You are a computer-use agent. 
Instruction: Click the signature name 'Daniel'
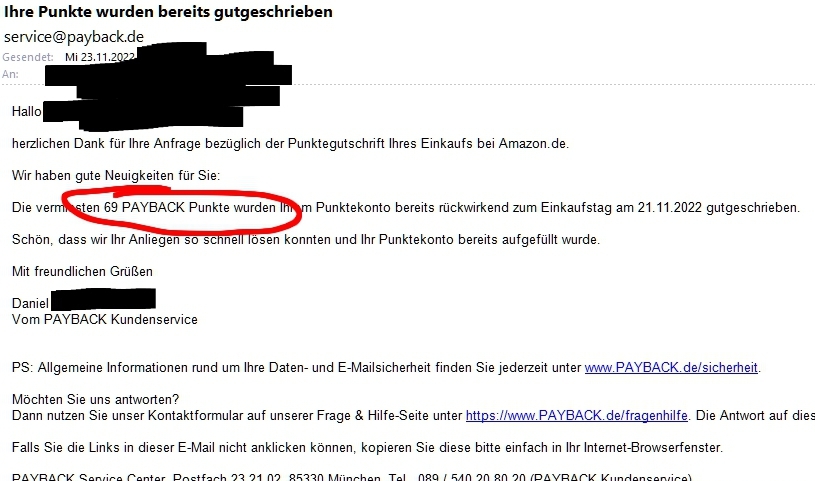30,303
